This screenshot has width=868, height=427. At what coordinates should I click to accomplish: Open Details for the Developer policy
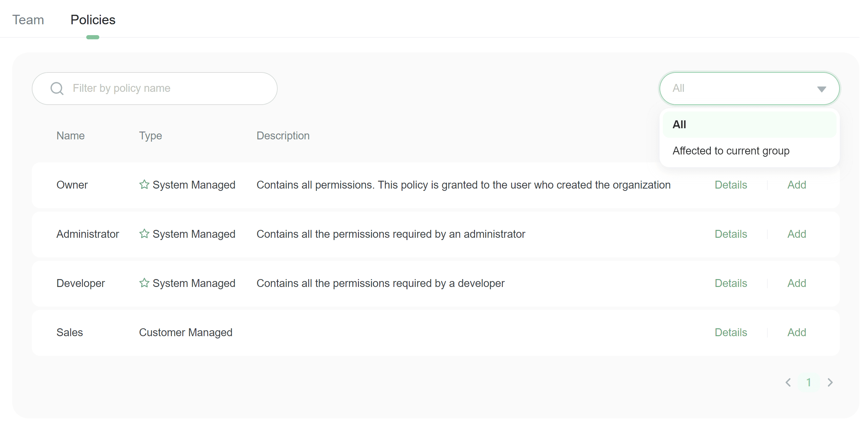[x=731, y=283]
